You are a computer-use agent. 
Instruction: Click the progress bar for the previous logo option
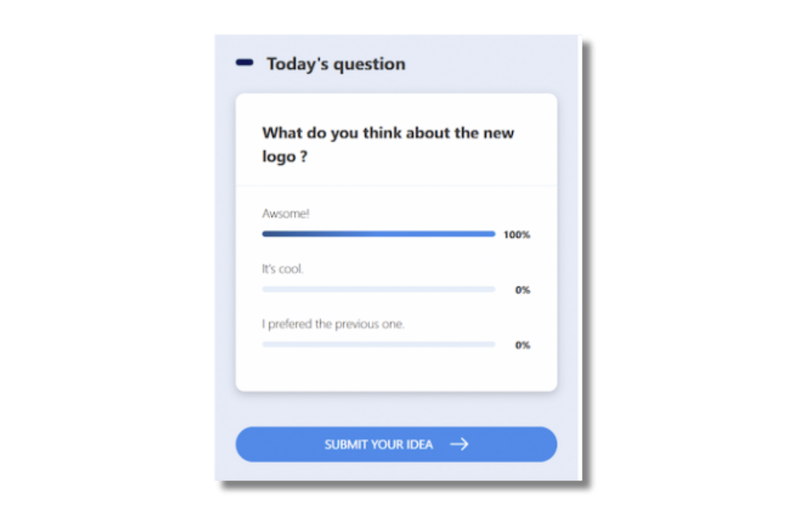pos(378,344)
